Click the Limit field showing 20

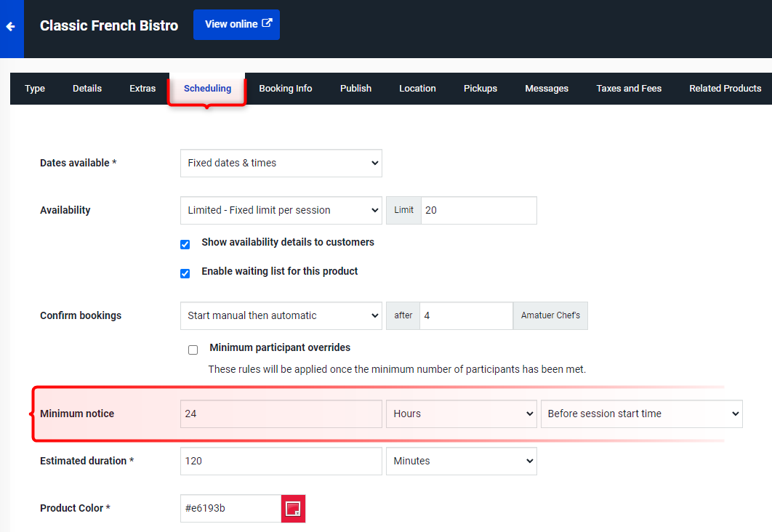[478, 211]
